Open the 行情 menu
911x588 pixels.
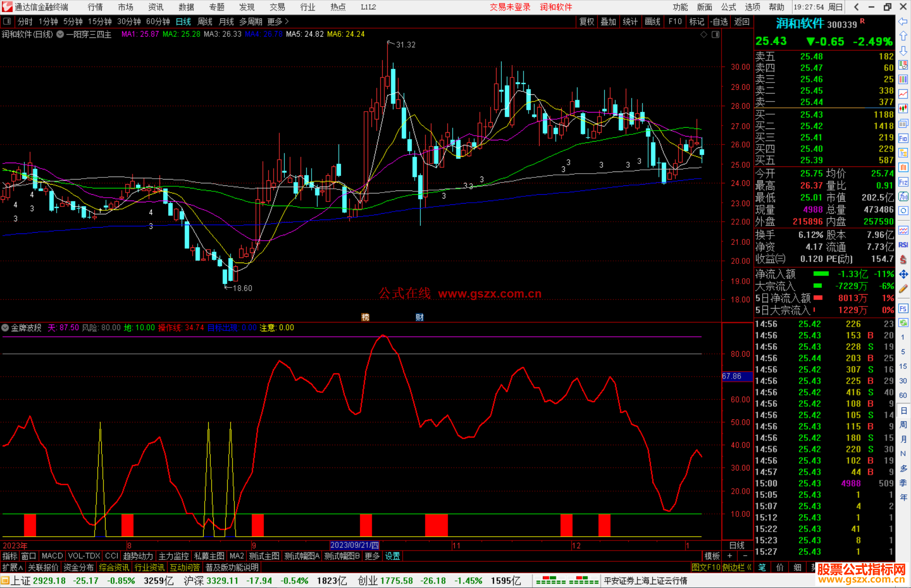point(95,7)
